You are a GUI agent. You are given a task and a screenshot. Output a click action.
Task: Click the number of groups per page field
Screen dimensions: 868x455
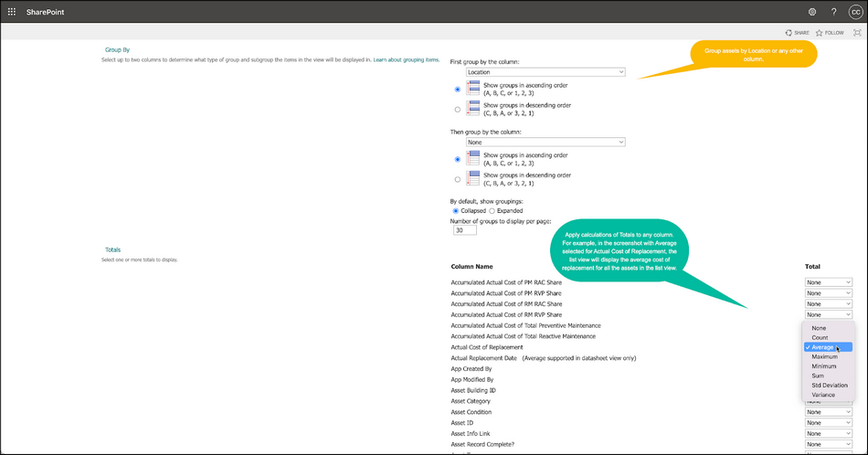464,230
